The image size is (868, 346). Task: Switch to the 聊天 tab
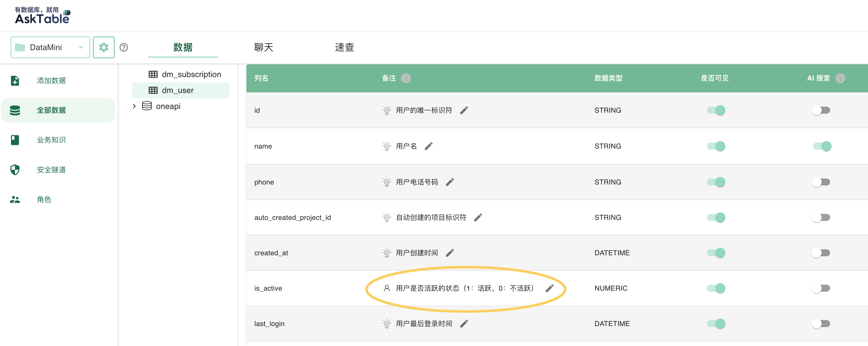click(263, 47)
